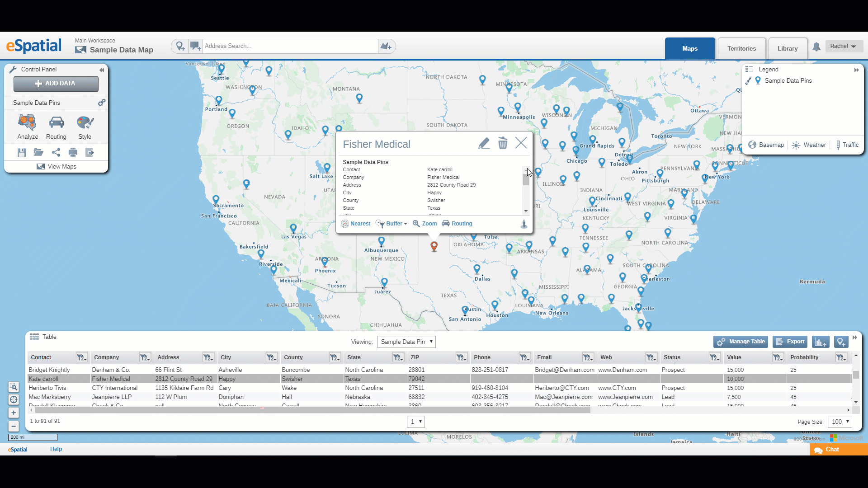
Task: Select the Bridget Knightly row
Action: [439, 370]
